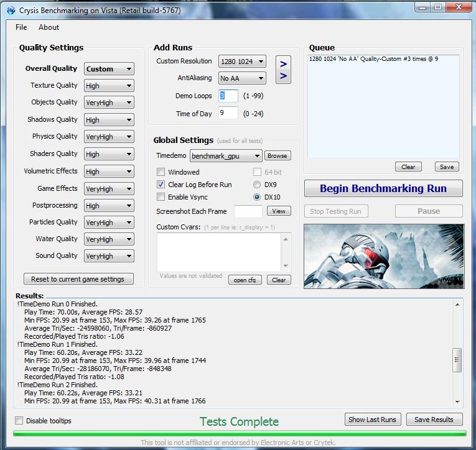Click Custom Cvars scrollbar up arrow
The image size is (476, 450).
[x=286, y=239]
